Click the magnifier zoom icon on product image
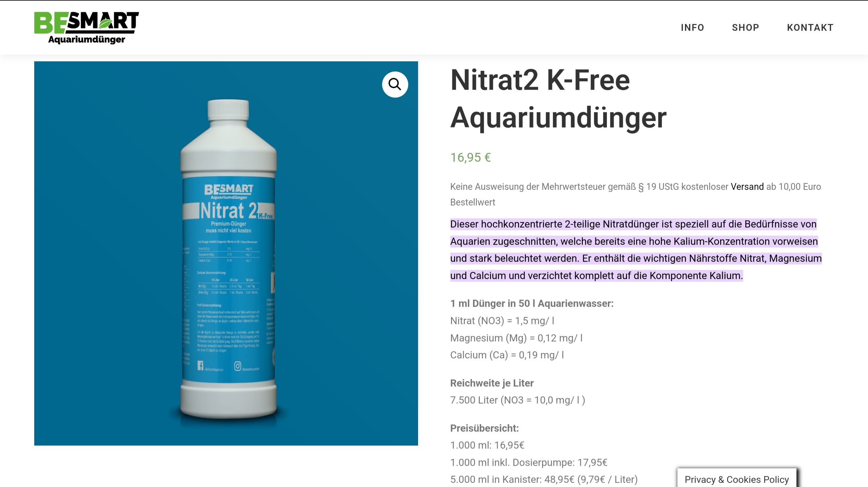Screen dimensions: 868x487 [395, 84]
